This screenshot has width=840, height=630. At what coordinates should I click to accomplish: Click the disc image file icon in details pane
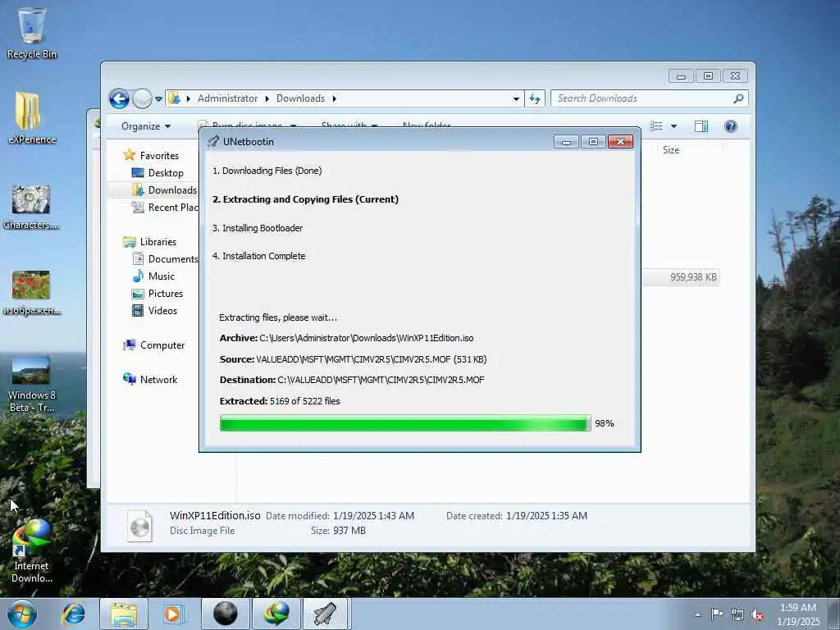[x=139, y=526]
